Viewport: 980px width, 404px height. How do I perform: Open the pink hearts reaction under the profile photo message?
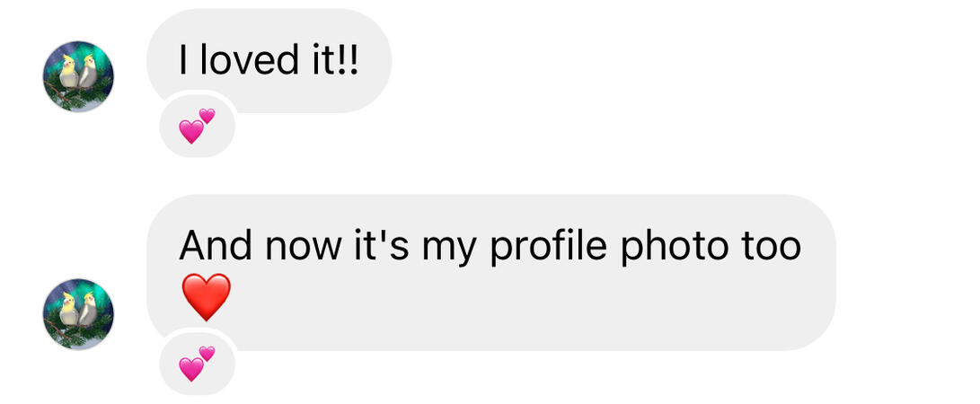[x=197, y=363]
